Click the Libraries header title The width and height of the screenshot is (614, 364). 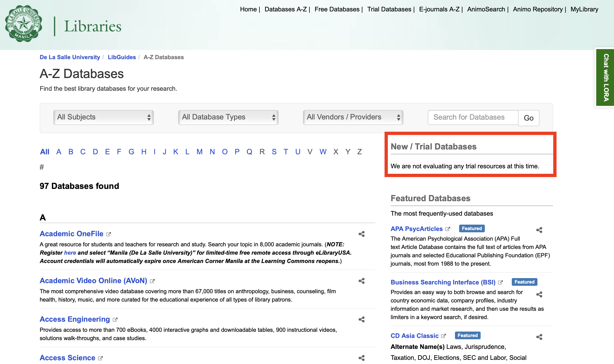click(93, 26)
